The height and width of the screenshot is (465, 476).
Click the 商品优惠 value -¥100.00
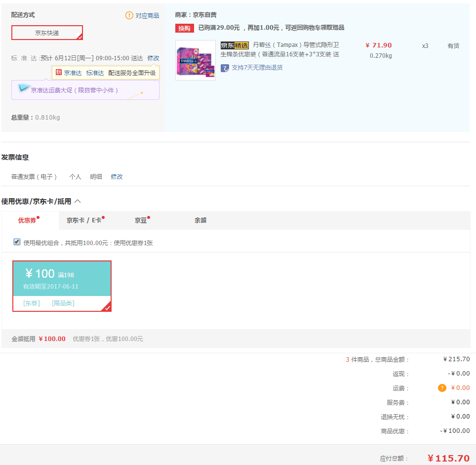[455, 431]
